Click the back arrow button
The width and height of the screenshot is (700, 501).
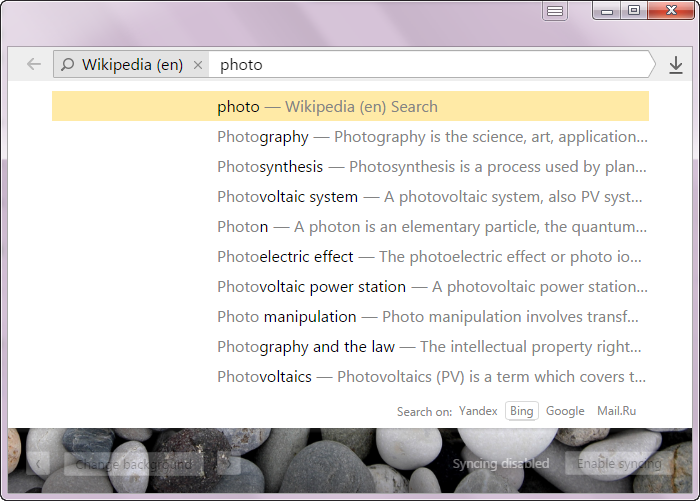[34, 64]
